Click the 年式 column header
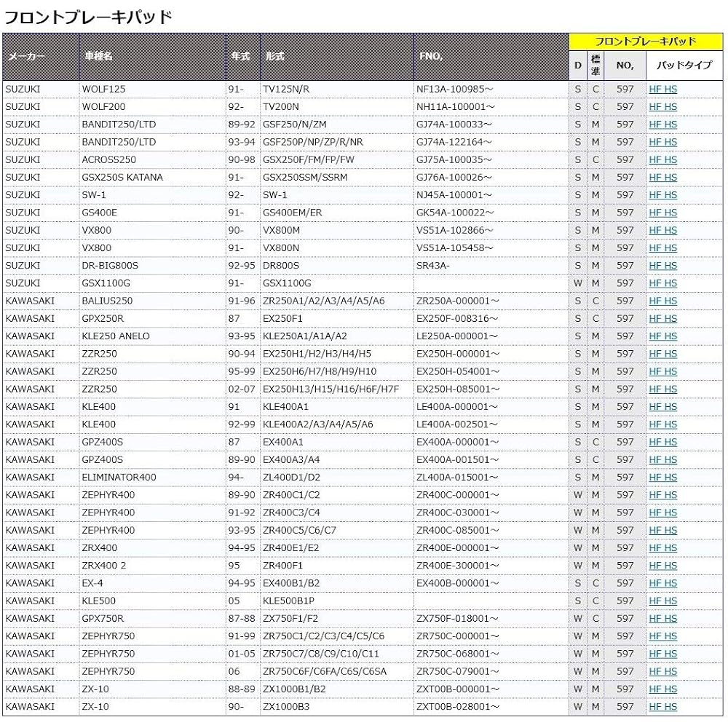This screenshot has height=728, width=728. click(243, 57)
